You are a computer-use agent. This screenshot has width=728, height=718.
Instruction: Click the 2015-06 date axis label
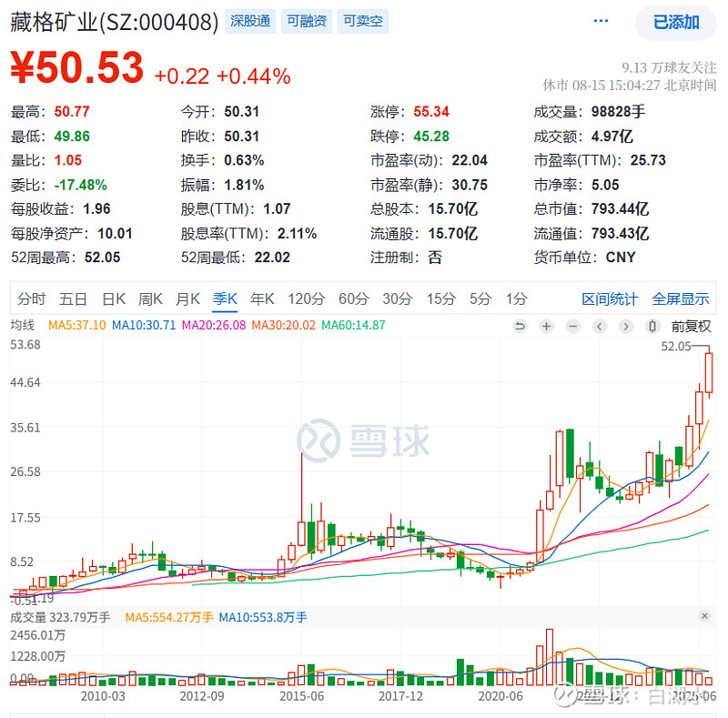[x=301, y=696]
